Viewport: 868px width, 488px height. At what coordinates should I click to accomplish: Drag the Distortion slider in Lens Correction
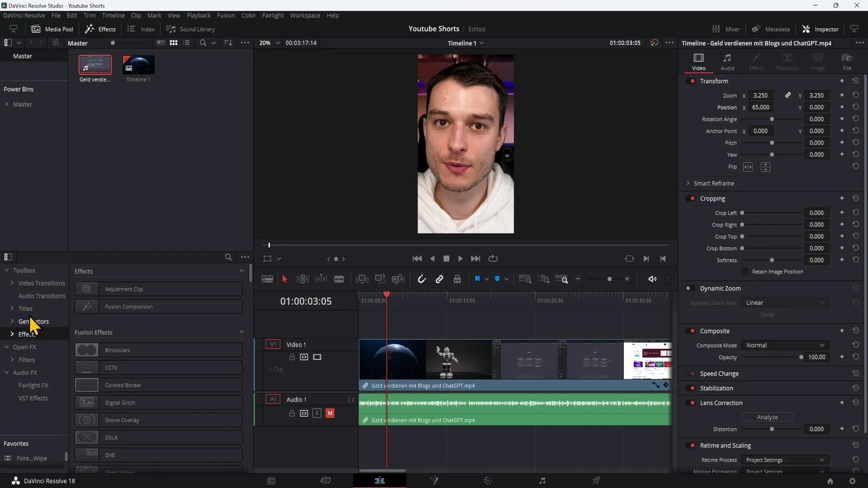[772, 429]
